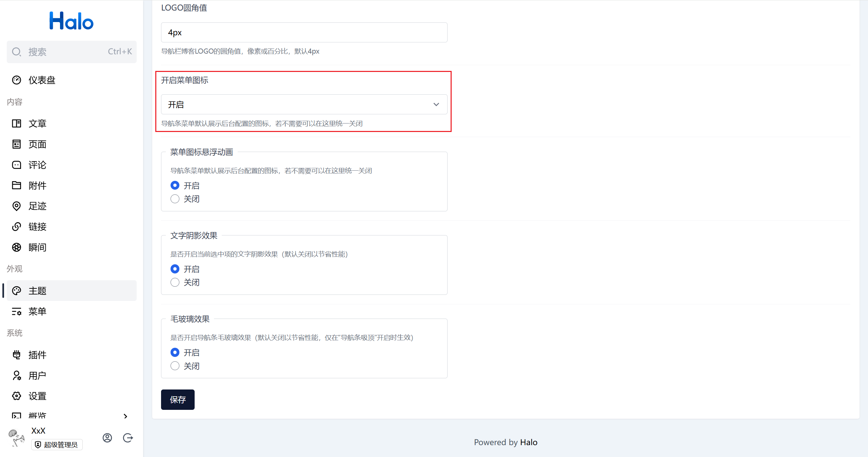Click the 插件 plugin plug icon
The height and width of the screenshot is (457, 868).
(x=17, y=355)
